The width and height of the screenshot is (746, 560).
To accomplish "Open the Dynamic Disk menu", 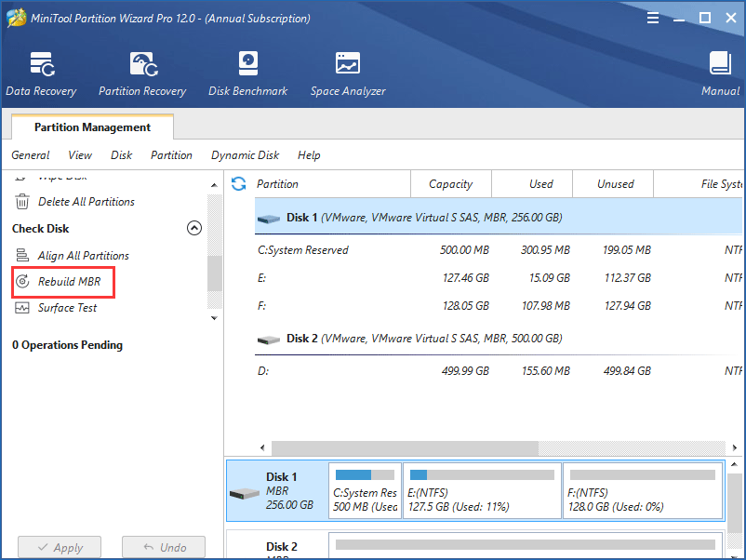I will (x=245, y=155).
